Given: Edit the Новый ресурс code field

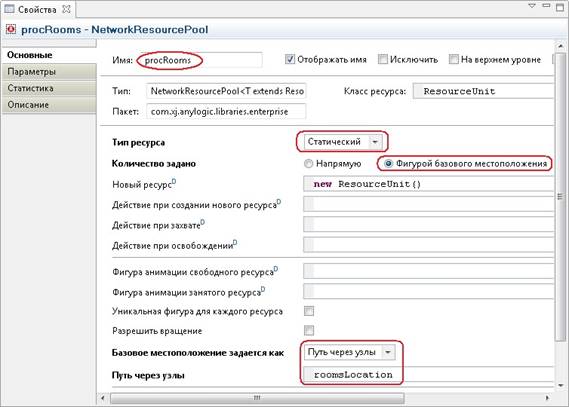Looking at the screenshot, I should click(429, 184).
